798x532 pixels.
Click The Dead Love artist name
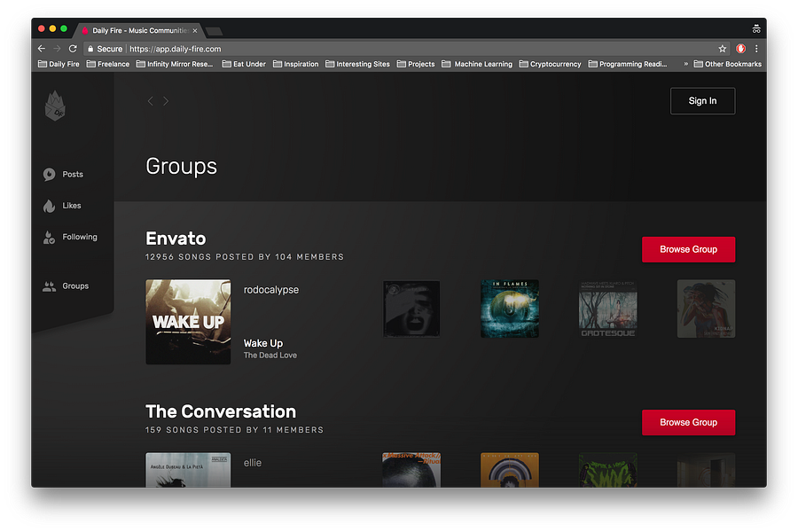coord(270,356)
